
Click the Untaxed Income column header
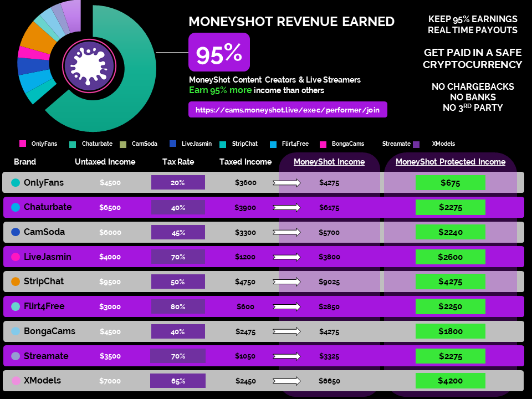coord(105,162)
